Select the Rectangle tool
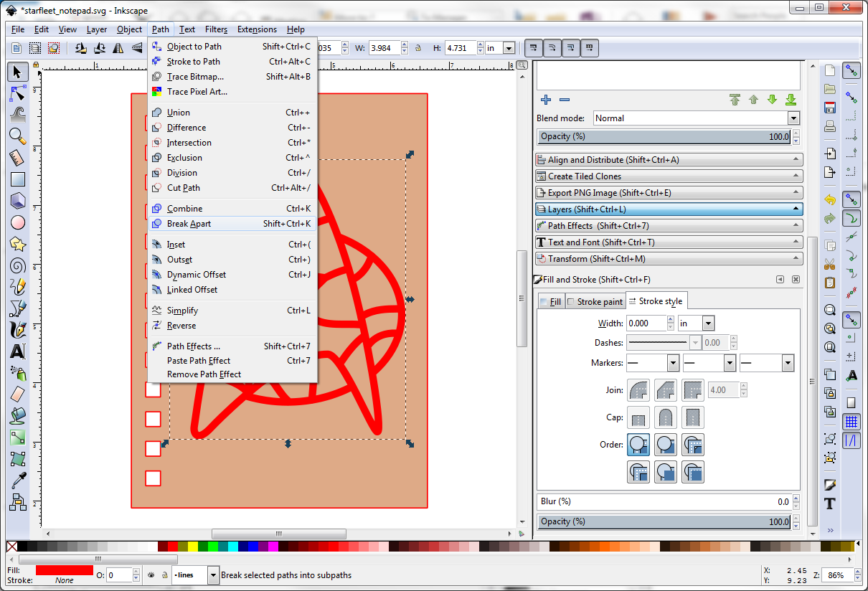Image resolution: width=868 pixels, height=591 pixels. [18, 179]
